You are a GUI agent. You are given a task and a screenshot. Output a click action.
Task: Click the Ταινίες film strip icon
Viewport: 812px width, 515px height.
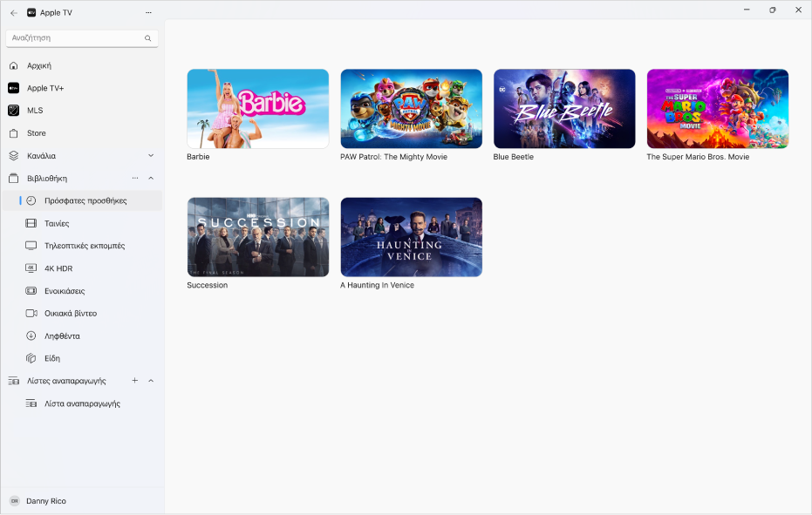coord(31,223)
